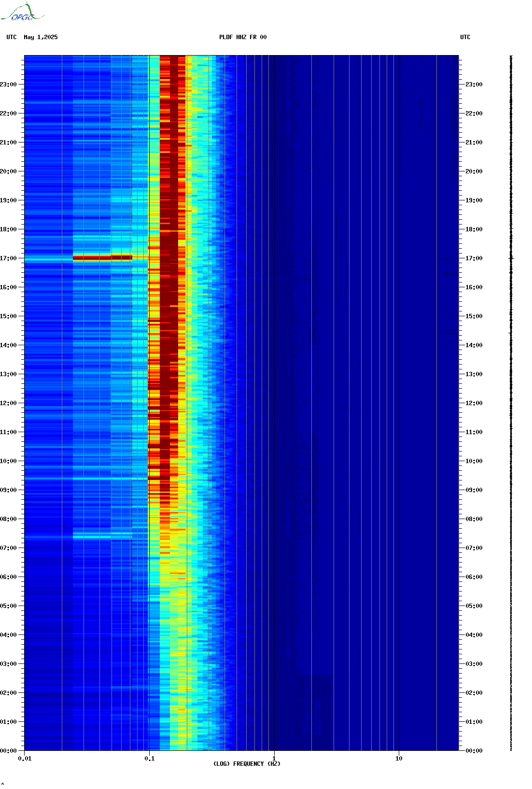532x789 pixels.
Task: Click the 15:00 label on the right time axis
Action: pos(474,316)
